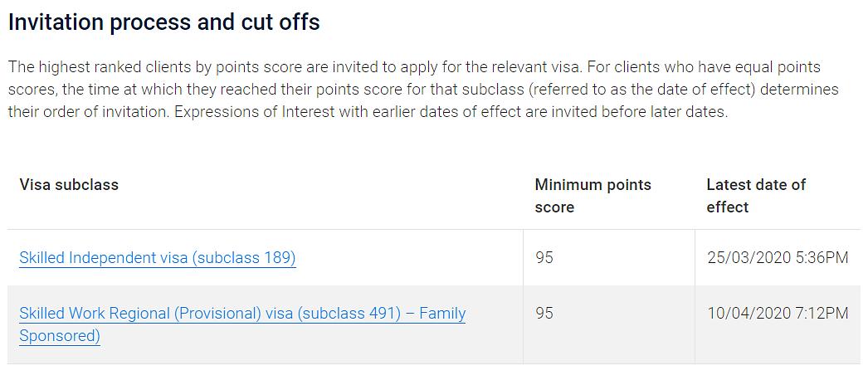Click the wrapped 'Sponsored)' line of the 491 link
Viewport: 868px width, 380px height.
(60, 336)
